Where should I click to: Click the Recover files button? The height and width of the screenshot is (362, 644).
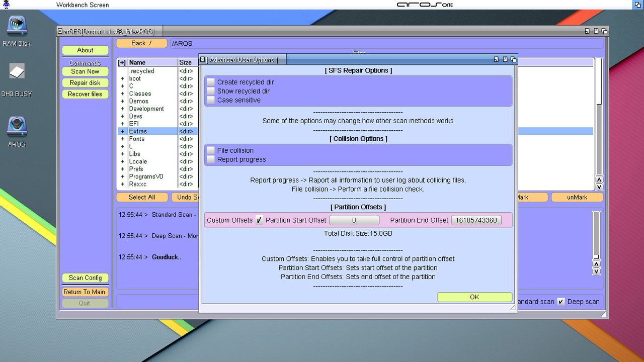pos(85,94)
